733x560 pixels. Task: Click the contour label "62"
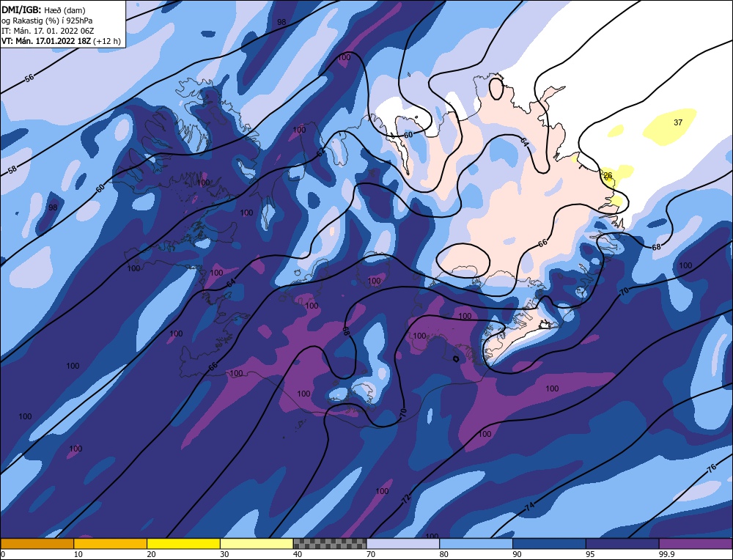coord(321,152)
